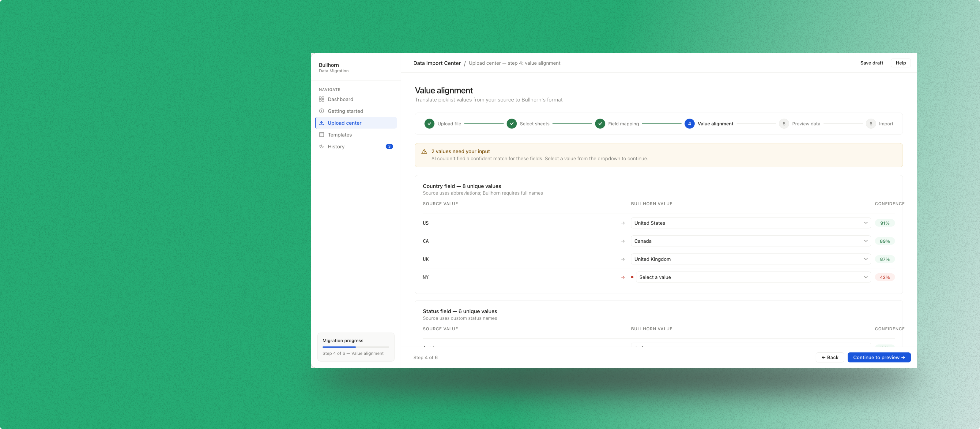The image size is (980, 429).
Task: Select Upload center in sidebar
Action: [x=356, y=123]
